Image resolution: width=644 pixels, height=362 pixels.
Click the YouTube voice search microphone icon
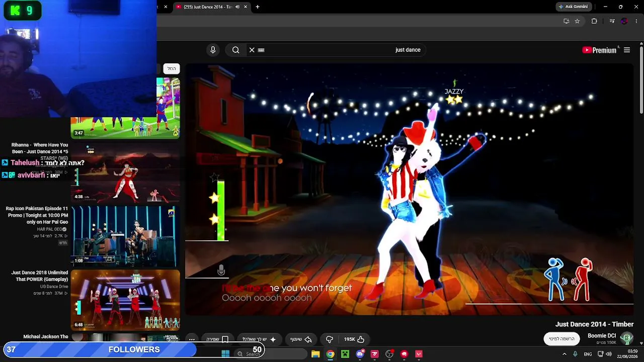coord(213,50)
